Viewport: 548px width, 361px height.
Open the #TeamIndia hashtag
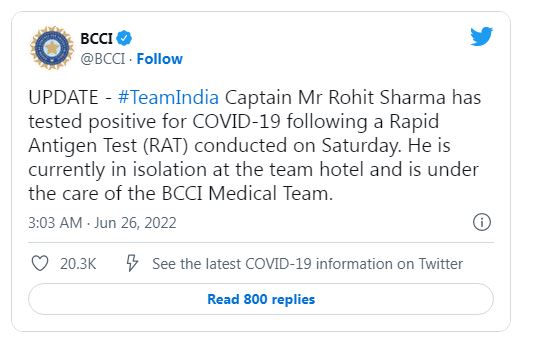click(168, 98)
